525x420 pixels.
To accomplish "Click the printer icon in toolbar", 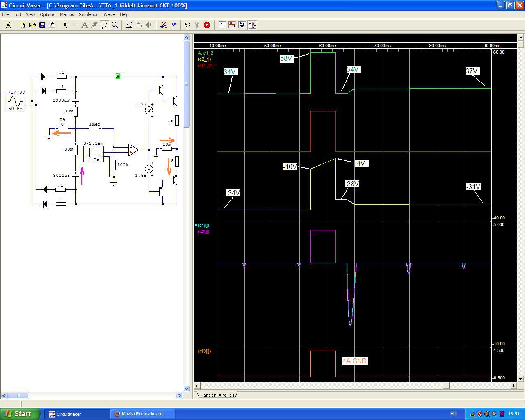I will pyautogui.click(x=52, y=25).
